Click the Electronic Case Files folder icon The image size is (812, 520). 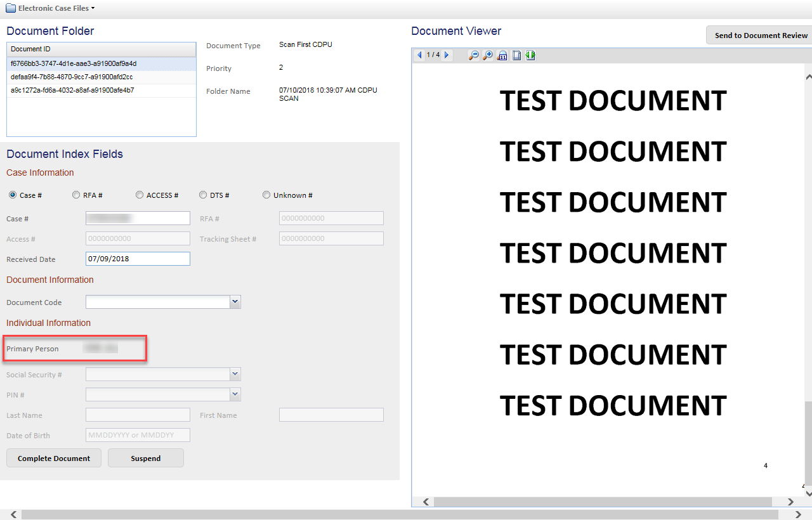tap(11, 8)
